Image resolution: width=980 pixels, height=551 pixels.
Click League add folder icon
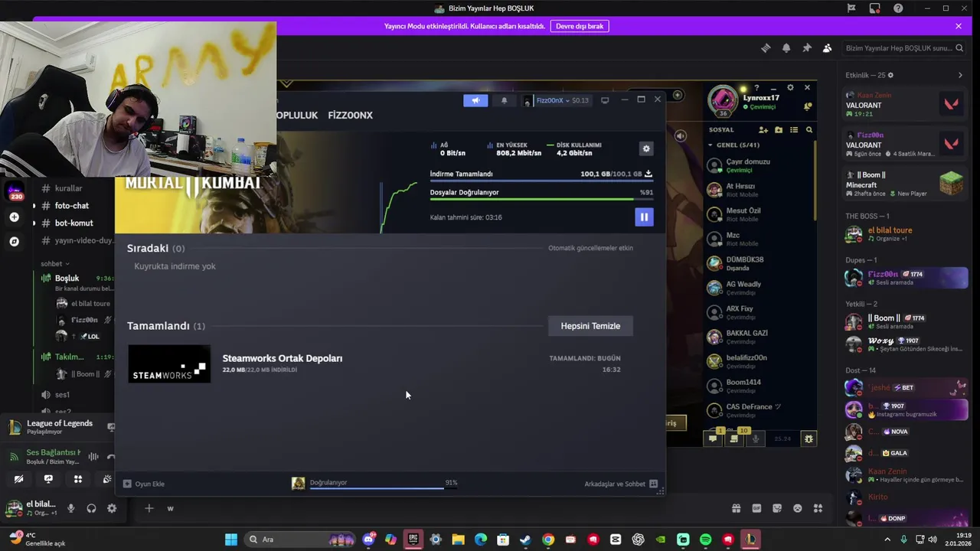779,130
